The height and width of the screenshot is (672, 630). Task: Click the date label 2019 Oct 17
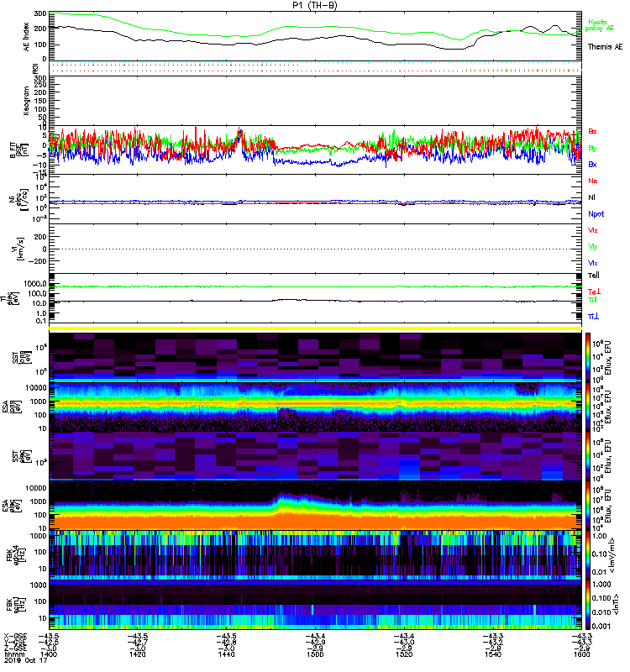pyautogui.click(x=25, y=660)
